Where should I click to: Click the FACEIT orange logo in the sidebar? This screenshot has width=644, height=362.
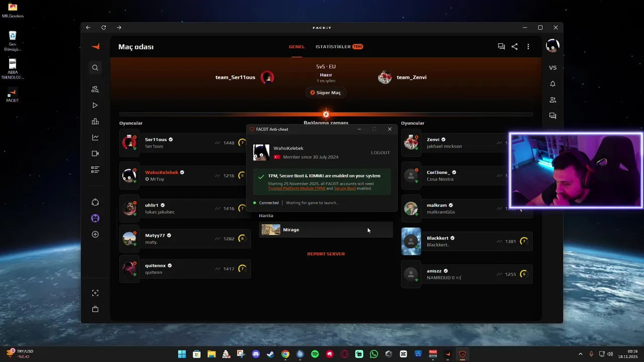pyautogui.click(x=95, y=46)
